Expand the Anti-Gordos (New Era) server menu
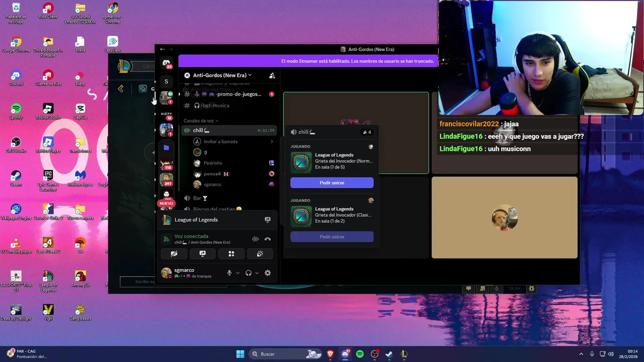 (x=222, y=75)
